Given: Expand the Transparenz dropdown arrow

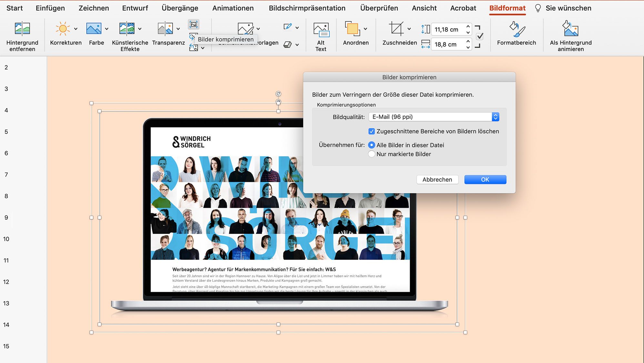Looking at the screenshot, I should click(x=178, y=29).
